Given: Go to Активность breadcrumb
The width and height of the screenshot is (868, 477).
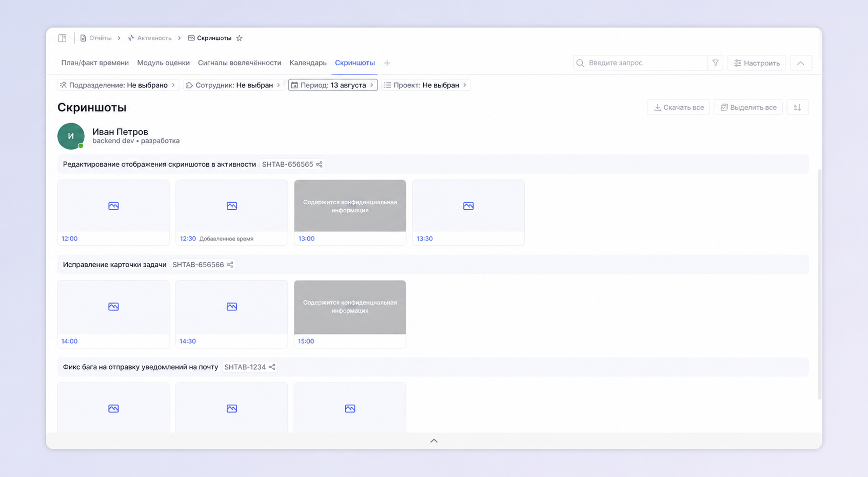Looking at the screenshot, I should pyautogui.click(x=150, y=38).
